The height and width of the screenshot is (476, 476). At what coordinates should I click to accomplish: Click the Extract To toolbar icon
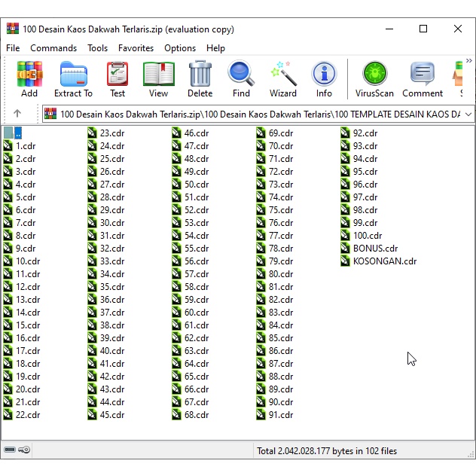73,79
